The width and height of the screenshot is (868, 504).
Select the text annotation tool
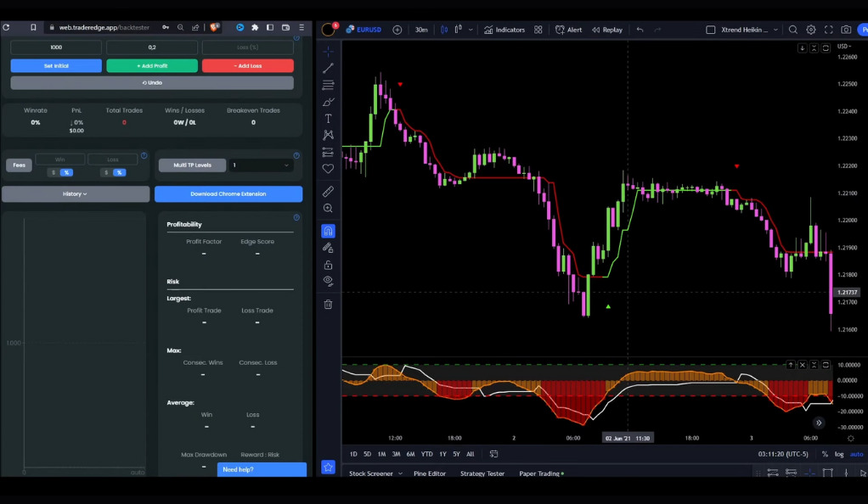[x=329, y=119]
